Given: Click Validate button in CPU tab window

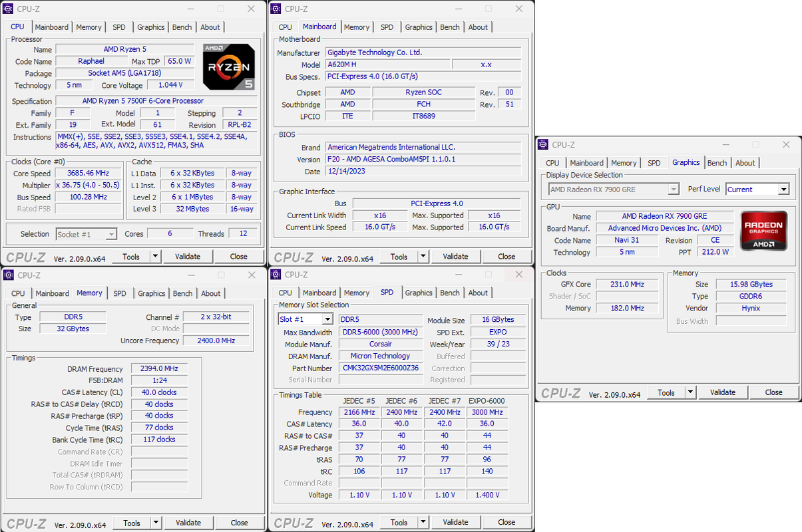Looking at the screenshot, I should [188, 257].
